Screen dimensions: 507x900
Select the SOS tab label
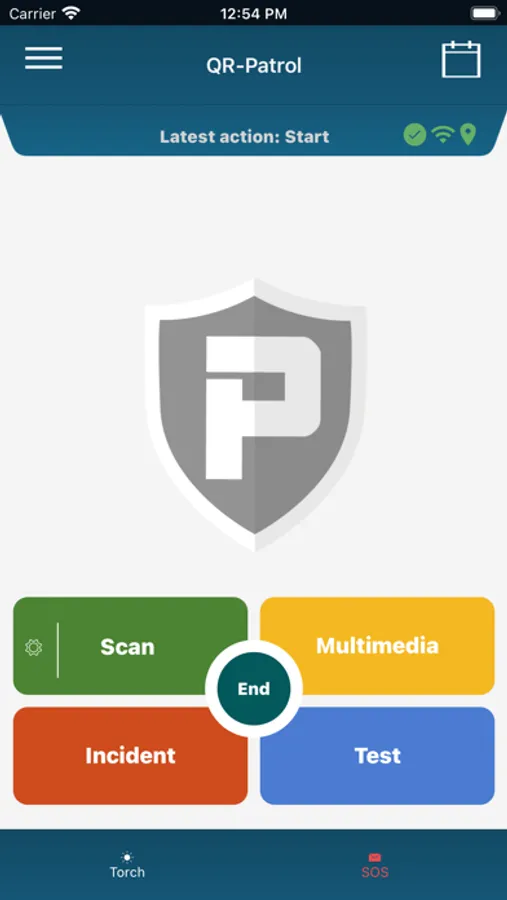coord(375,872)
